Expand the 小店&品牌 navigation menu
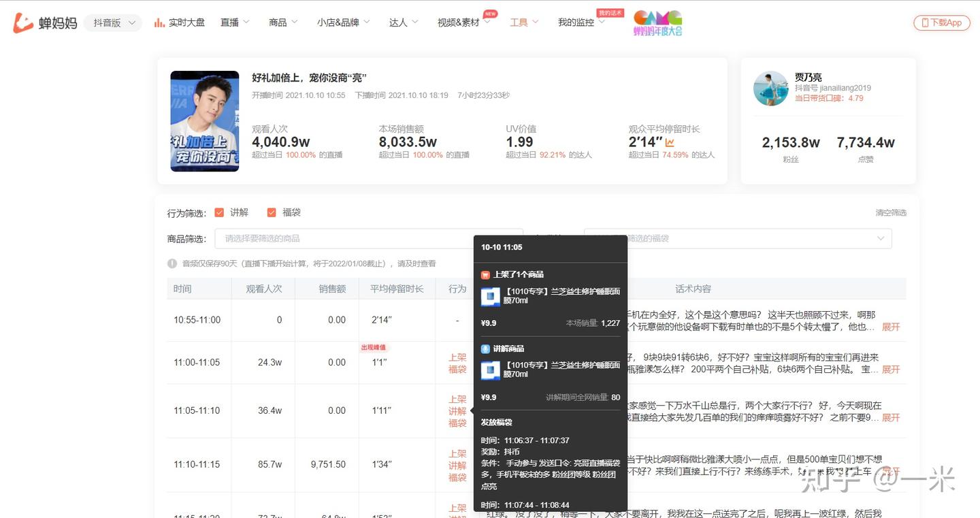 coord(343,22)
